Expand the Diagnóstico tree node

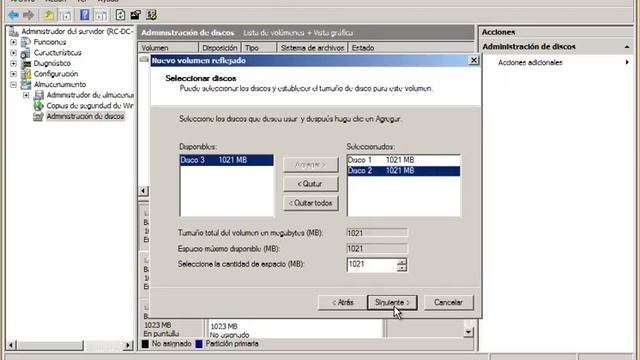(13, 63)
